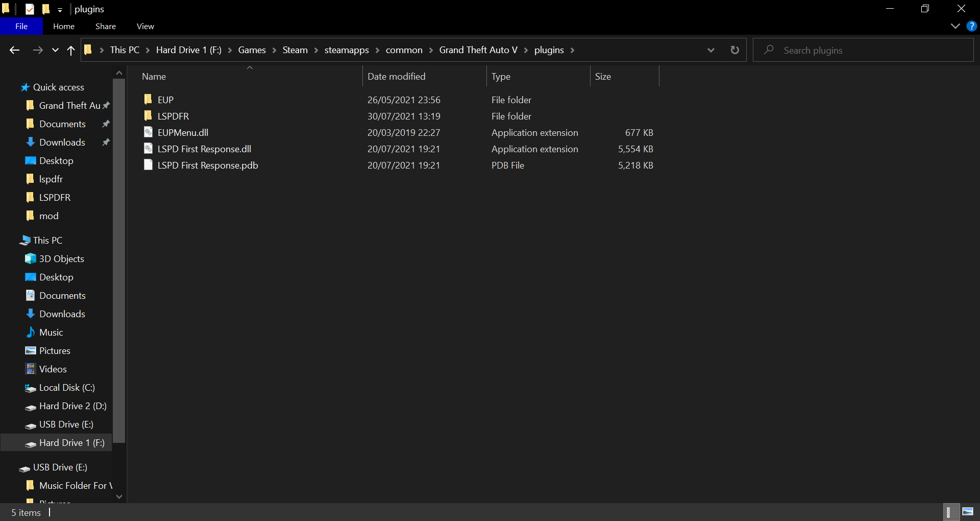Click the navigation pane scroll down arrow

(119, 496)
